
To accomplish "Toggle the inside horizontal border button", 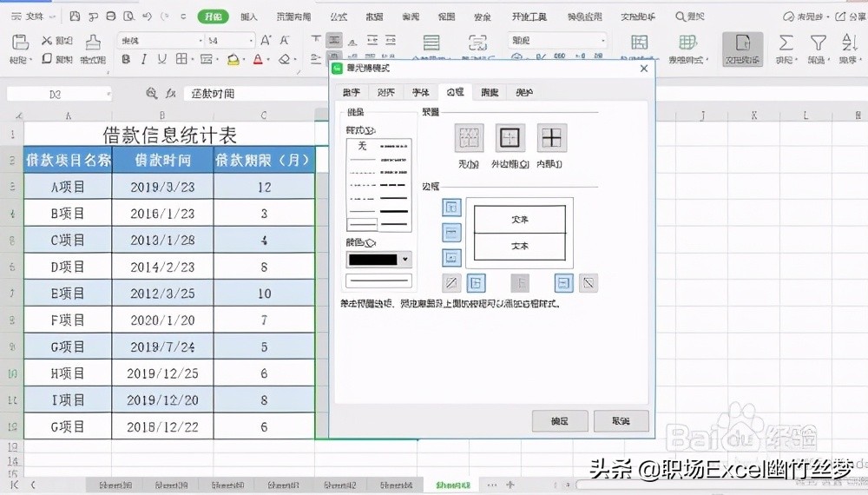I will (451, 233).
